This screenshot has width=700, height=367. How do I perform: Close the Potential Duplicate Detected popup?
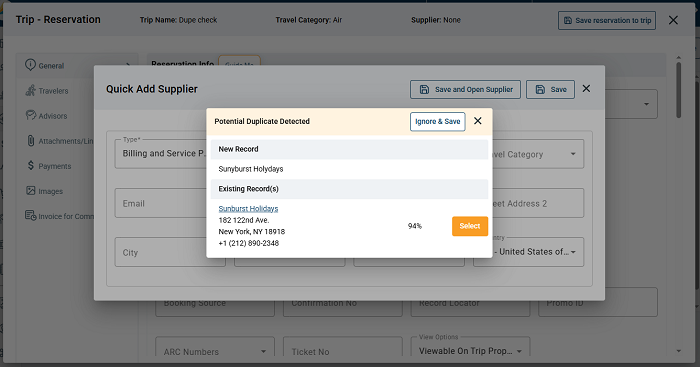[x=478, y=121]
